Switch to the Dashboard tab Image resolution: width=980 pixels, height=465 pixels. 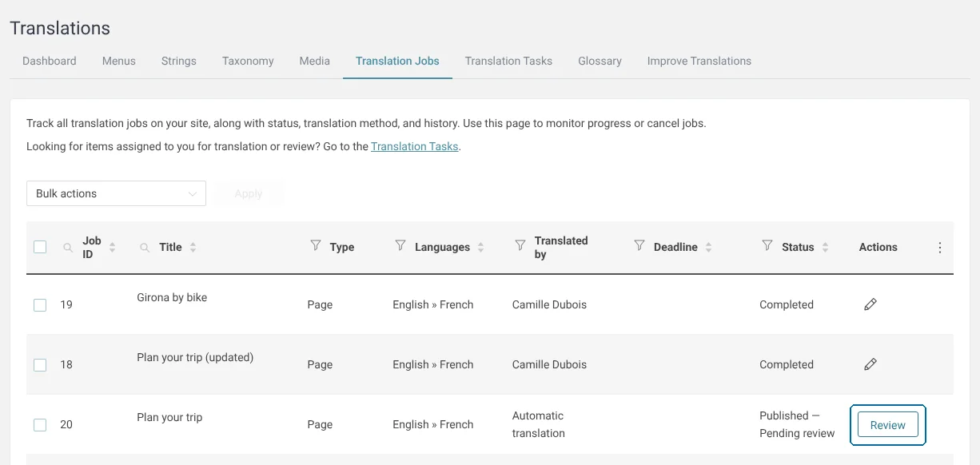(50, 61)
